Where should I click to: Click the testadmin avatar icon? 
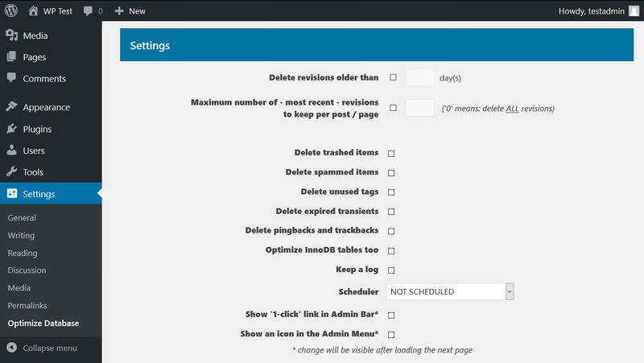pos(634,11)
